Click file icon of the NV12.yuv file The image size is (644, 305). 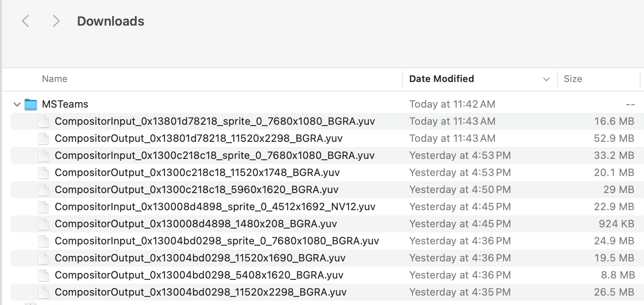44,207
